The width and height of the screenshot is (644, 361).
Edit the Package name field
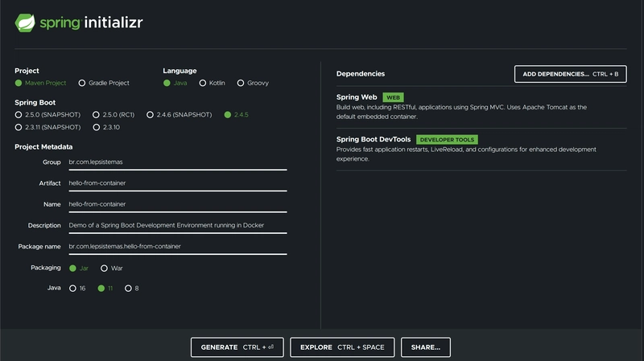pyautogui.click(x=178, y=247)
